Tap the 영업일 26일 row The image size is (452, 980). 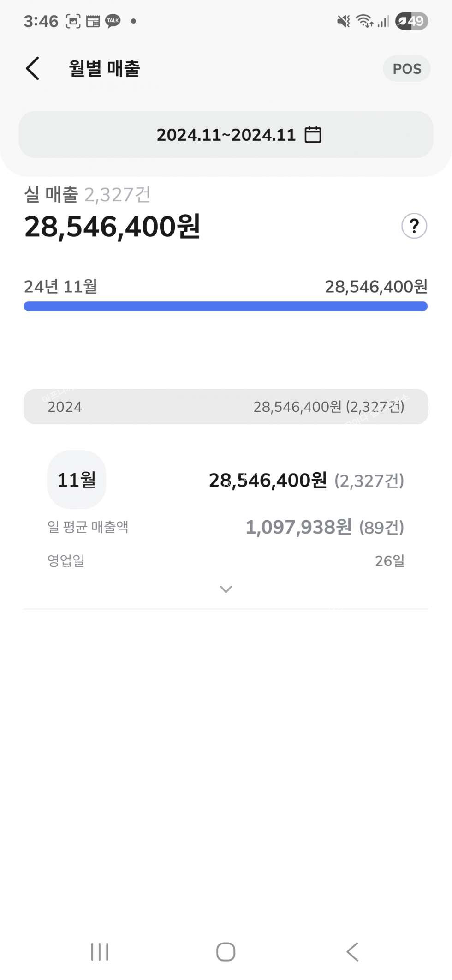click(x=226, y=561)
